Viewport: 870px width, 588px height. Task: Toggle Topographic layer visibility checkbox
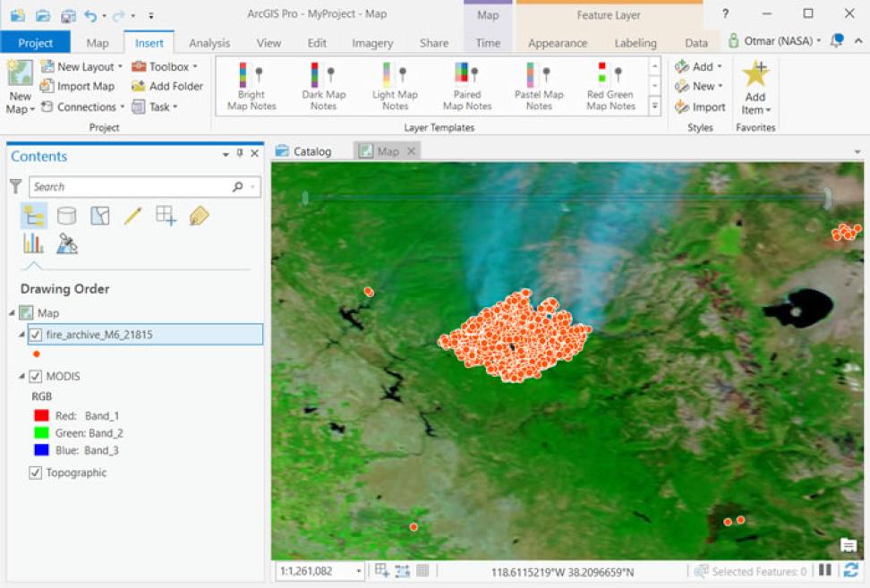(35, 473)
